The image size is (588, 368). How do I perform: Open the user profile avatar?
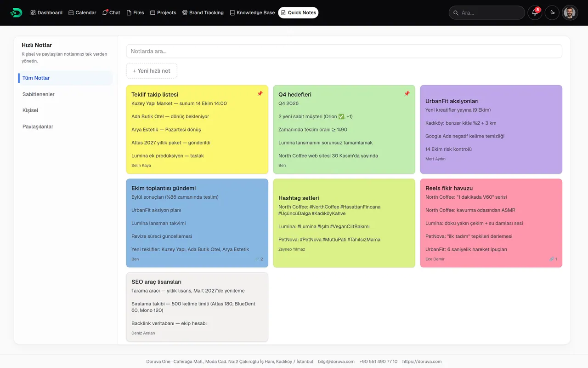coord(570,13)
